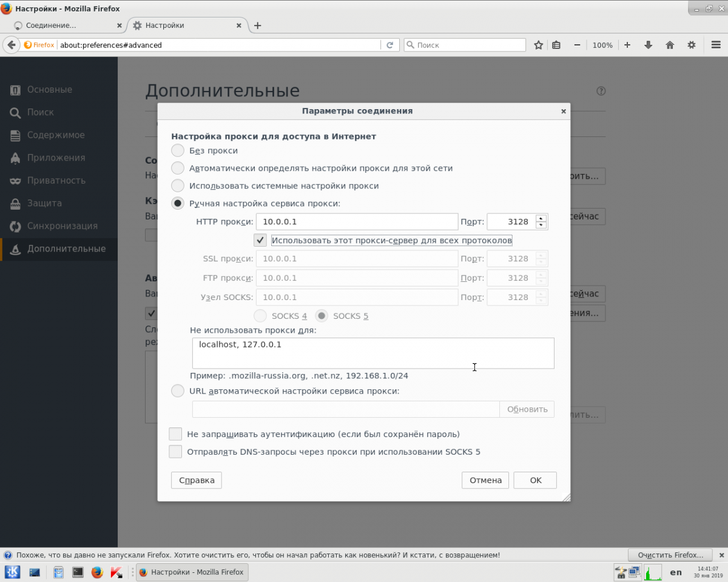Viewport: 728px width, 582px height.
Task: Open the Firefox hamburger menu
Action: [716, 45]
